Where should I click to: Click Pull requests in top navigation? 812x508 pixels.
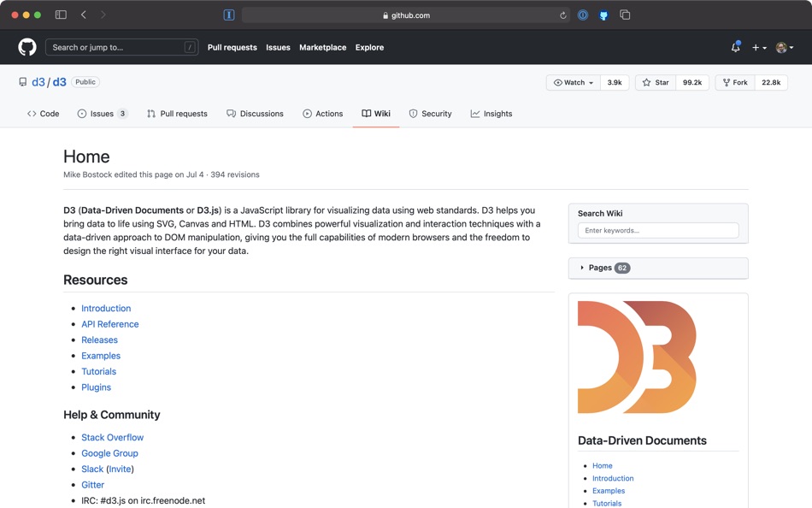232,47
